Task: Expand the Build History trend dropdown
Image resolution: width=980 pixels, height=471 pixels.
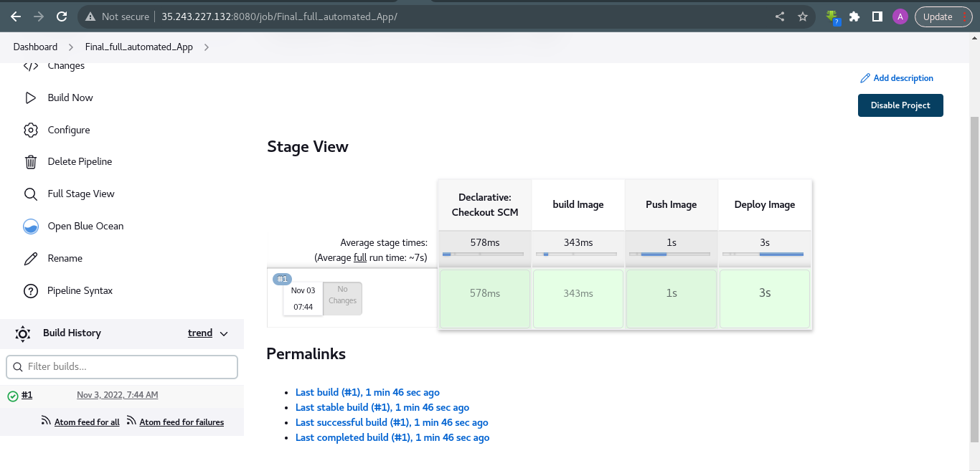Action: point(207,333)
